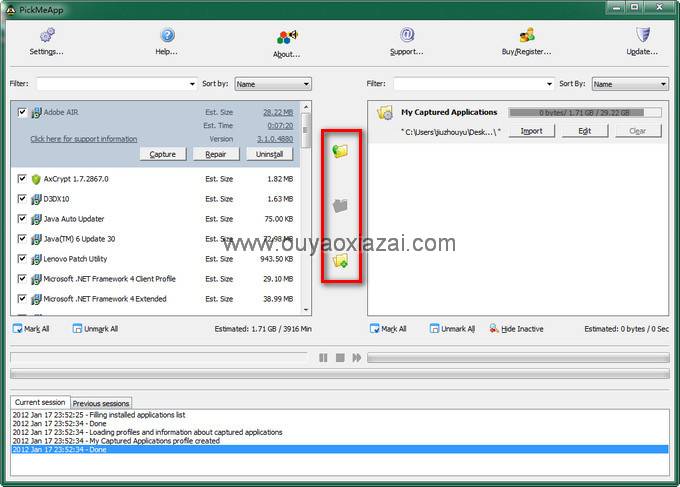Click right Unmark All button
Image resolution: width=680 pixels, height=487 pixels.
coord(452,329)
